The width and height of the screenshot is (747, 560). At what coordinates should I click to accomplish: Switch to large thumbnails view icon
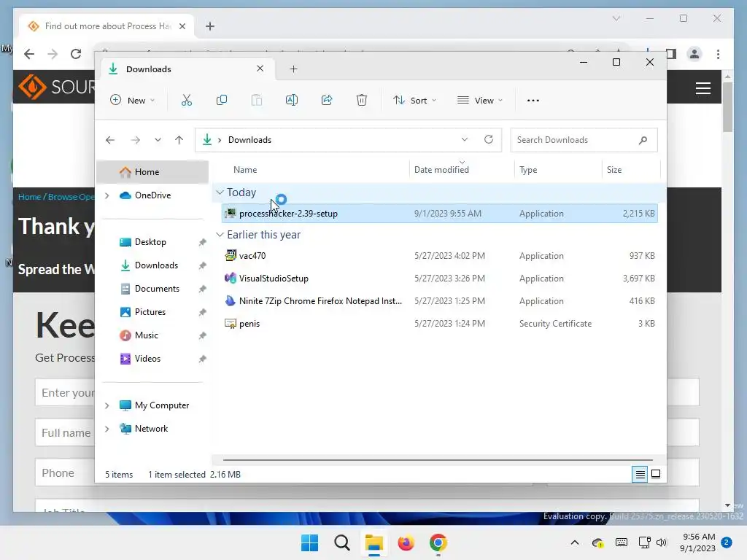(656, 474)
